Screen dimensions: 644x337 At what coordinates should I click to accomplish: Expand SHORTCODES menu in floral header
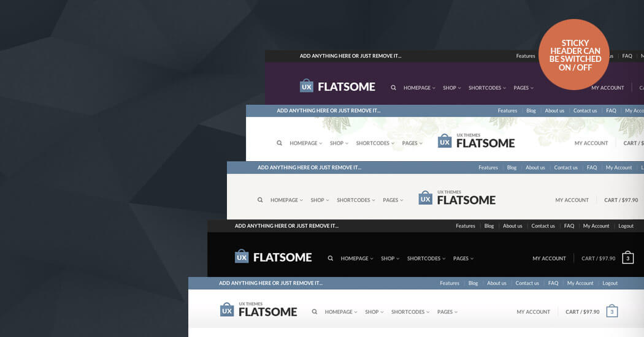point(375,143)
